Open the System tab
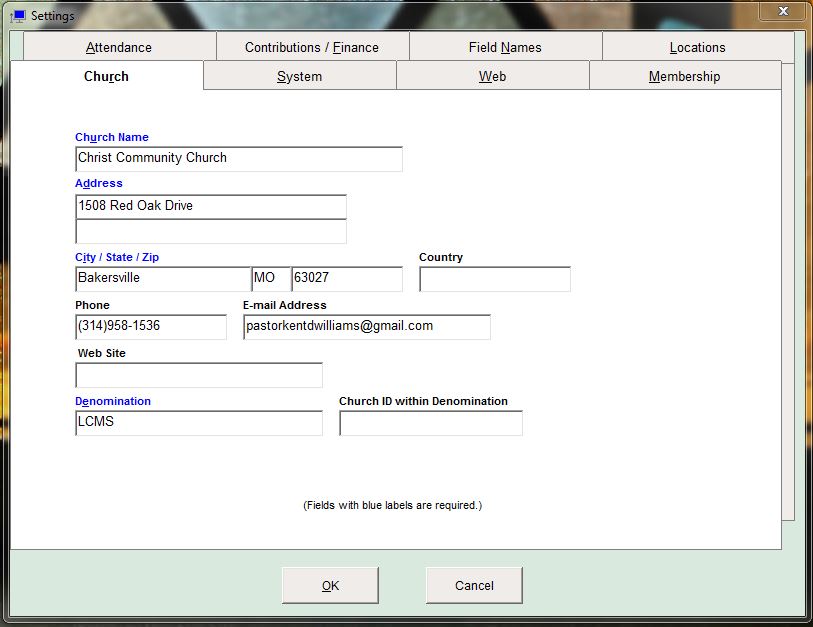Screen dimensions: 813x627 coord(299,76)
